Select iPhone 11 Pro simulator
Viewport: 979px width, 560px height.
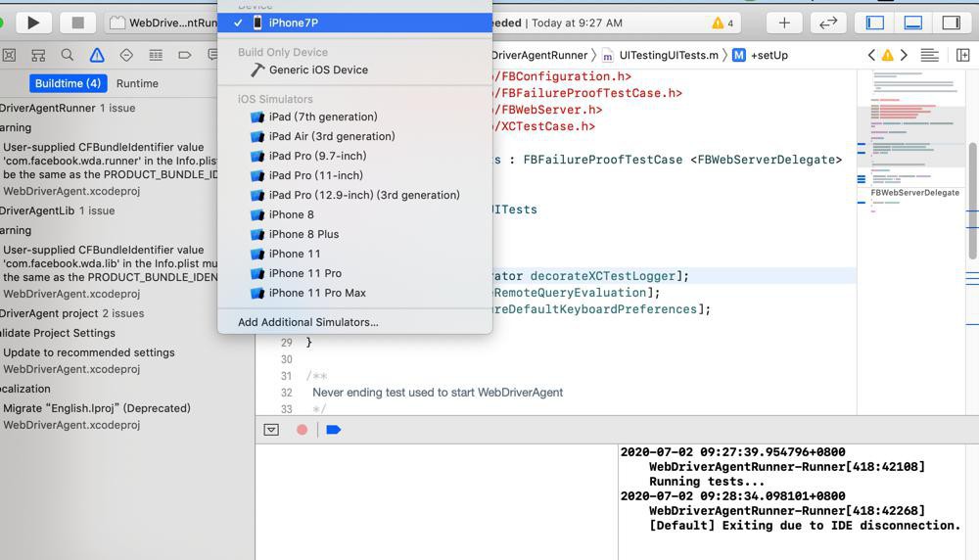click(354, 273)
